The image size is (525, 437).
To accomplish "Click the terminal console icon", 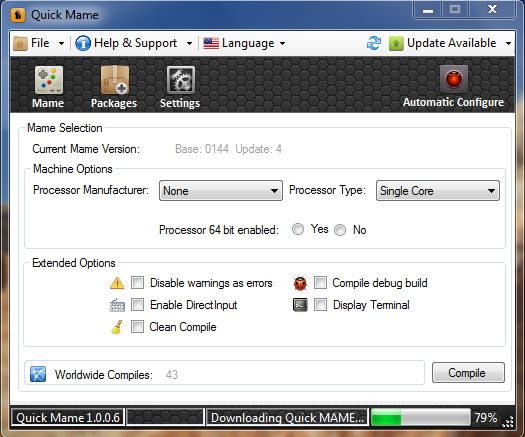I will [300, 305].
